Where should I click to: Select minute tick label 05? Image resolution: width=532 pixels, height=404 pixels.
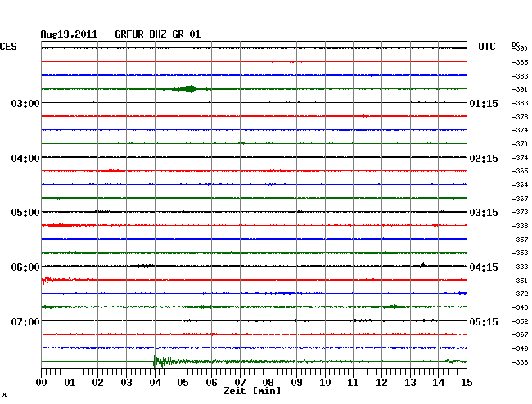[x=183, y=383]
